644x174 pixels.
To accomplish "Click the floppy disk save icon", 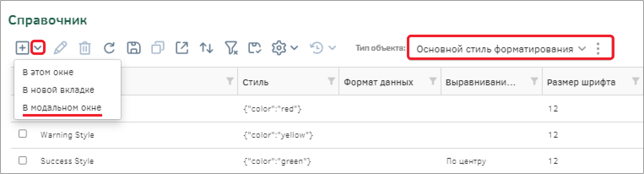I will pos(134,48).
